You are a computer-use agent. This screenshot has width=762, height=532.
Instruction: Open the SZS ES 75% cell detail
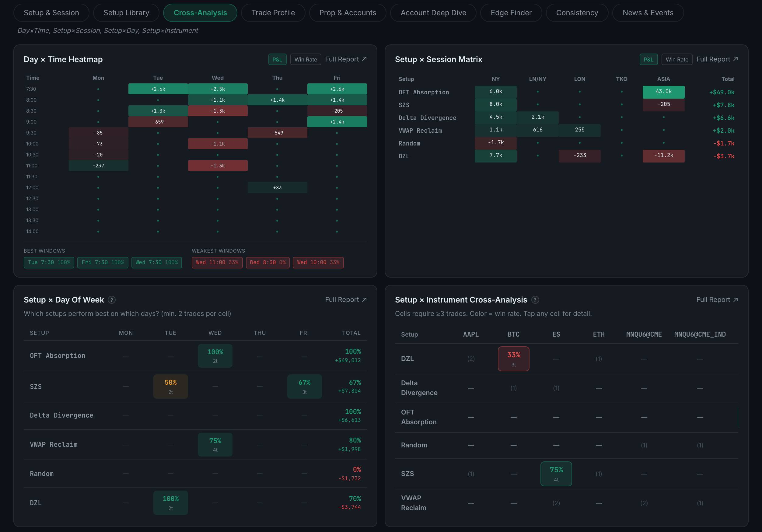tap(556, 474)
